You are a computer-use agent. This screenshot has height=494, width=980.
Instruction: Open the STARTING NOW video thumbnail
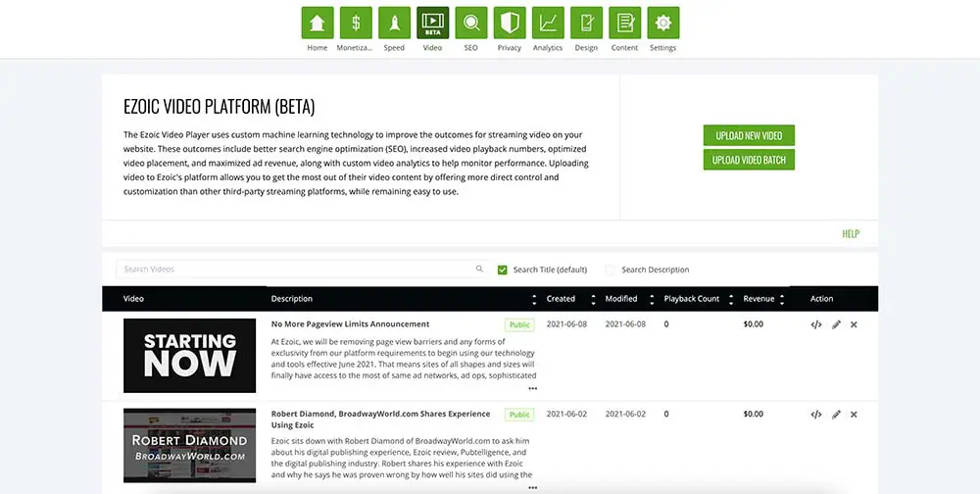189,356
